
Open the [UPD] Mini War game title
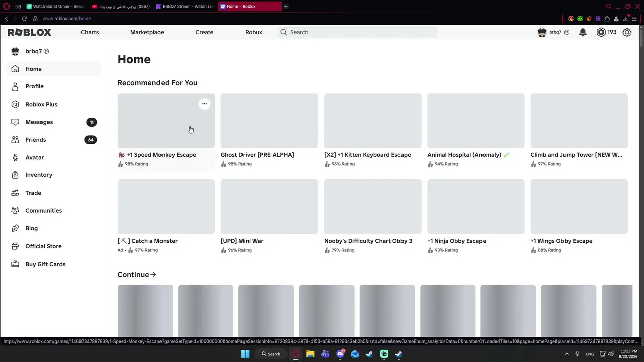242,241
